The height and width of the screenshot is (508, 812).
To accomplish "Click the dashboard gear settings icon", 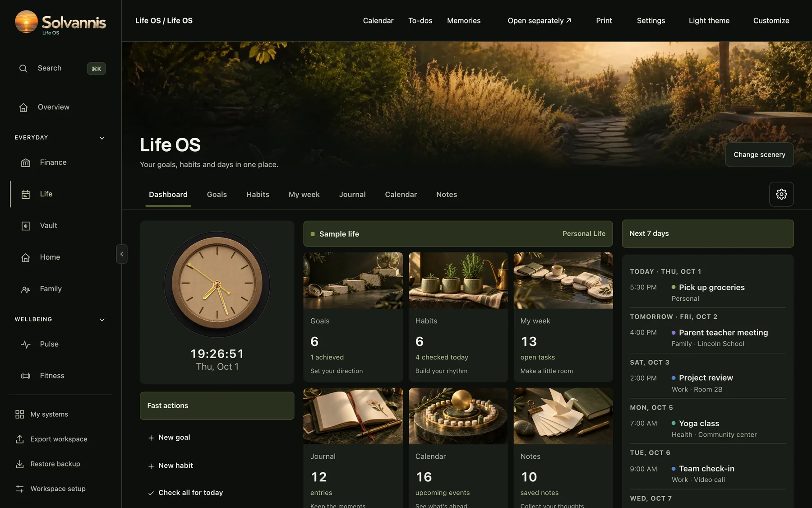I will 781,194.
